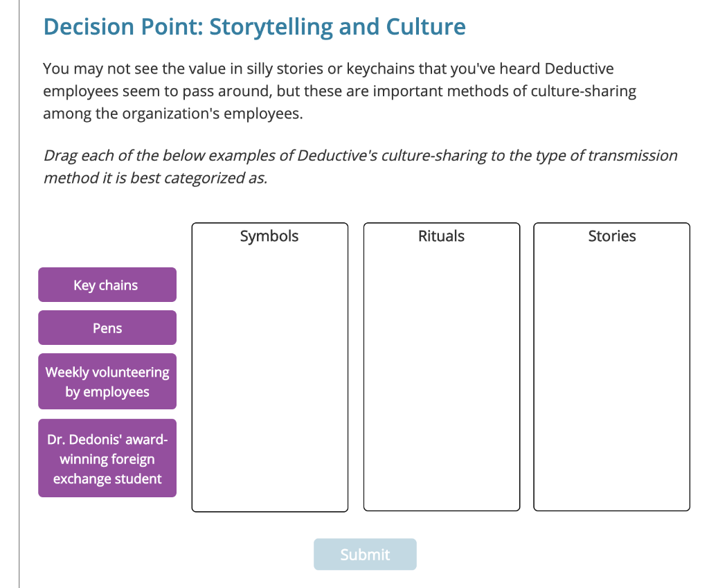Pick the Weekly volunteering by employees tile
The image size is (709, 588).
107,382
